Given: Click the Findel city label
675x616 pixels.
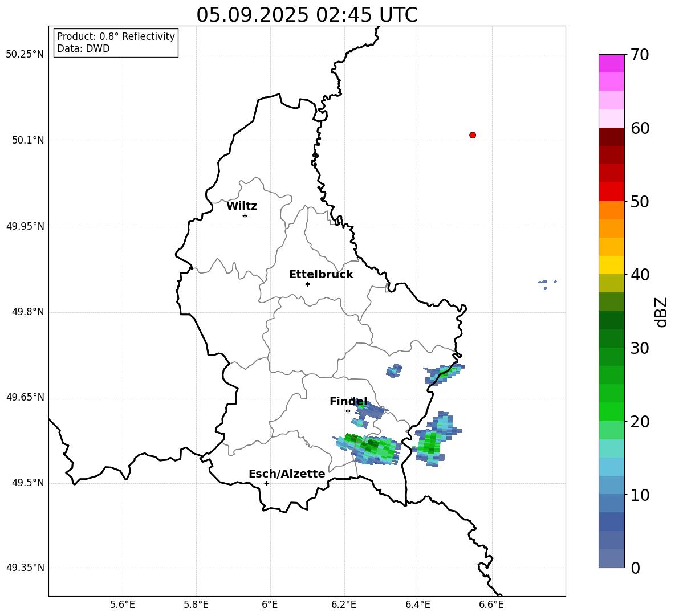Looking at the screenshot, I should point(348,401).
